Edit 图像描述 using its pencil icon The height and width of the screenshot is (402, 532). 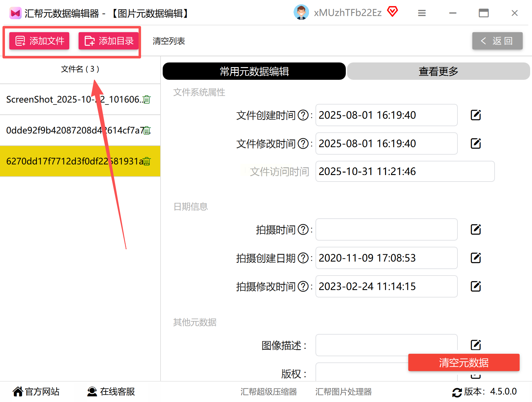pyautogui.click(x=476, y=345)
